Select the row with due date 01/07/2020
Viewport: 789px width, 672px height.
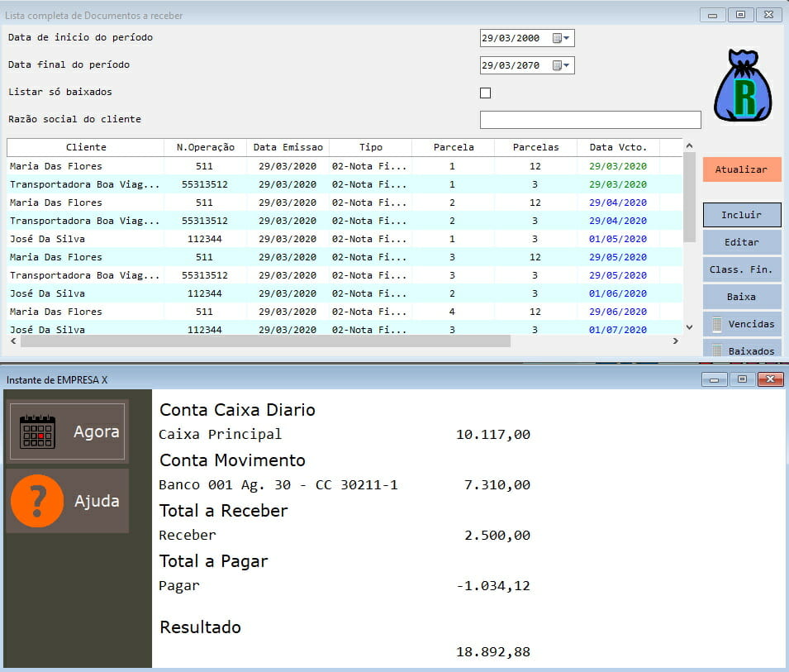click(345, 329)
